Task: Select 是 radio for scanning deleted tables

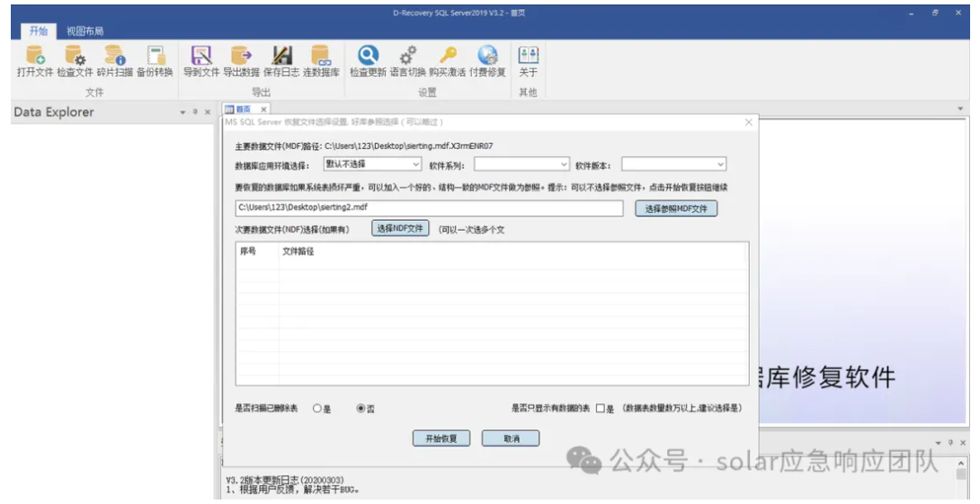Action: [317, 409]
